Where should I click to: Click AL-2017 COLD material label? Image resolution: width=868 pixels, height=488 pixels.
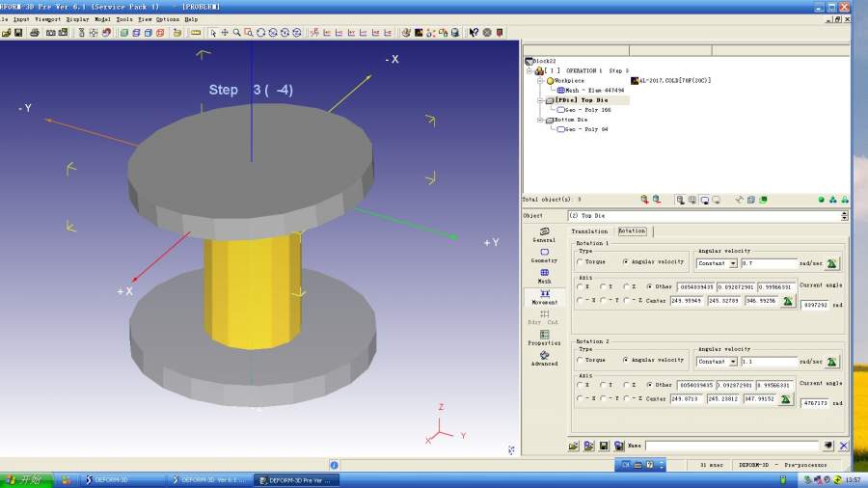674,81
